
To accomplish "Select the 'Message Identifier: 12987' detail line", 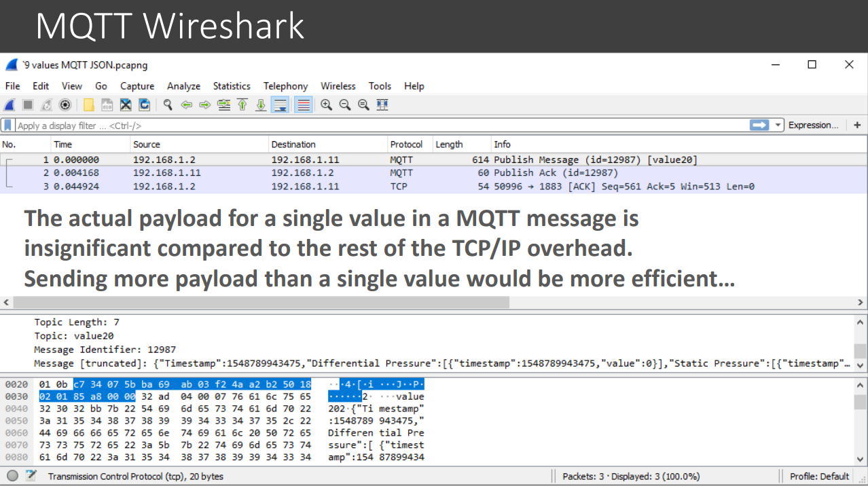I will point(105,350).
